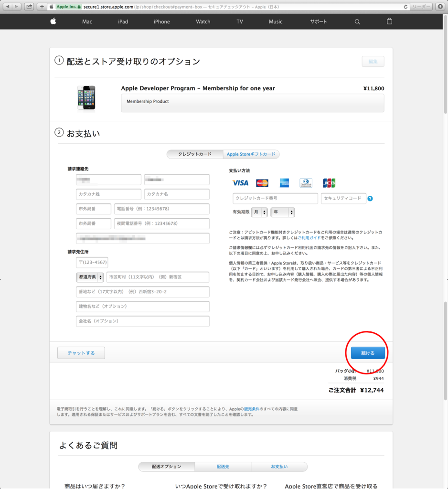
Task: Click the Safari forward arrow button
Action: (16, 7)
